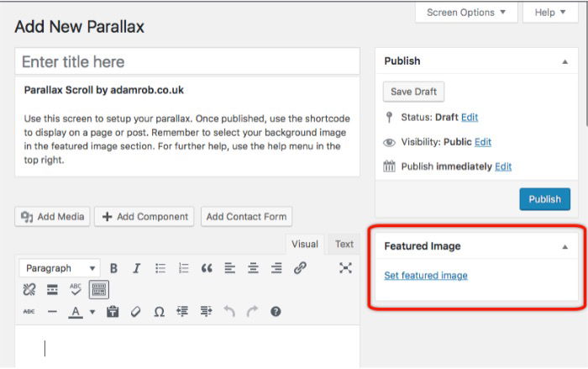Apply the text color swatch button
588x369 pixels.
click(x=76, y=312)
